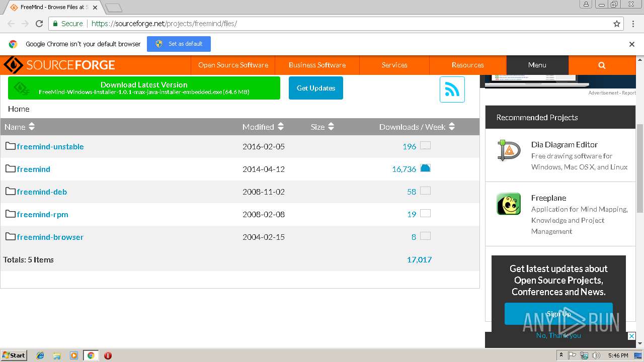Screen dimensions: 644x362
Task: Open Internet Explorer from the taskbar
Action: point(40,355)
